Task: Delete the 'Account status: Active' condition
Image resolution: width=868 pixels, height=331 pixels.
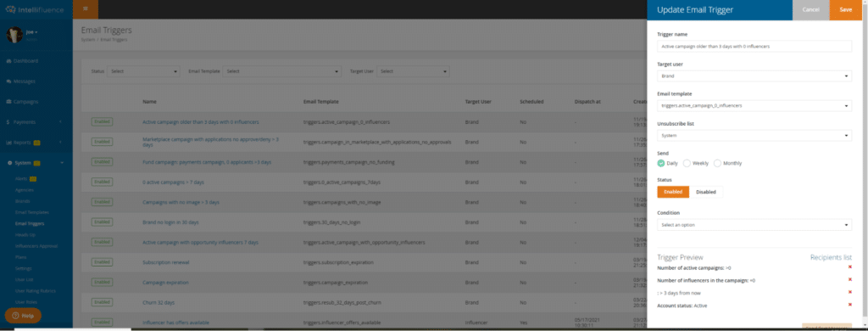Action: [849, 305]
